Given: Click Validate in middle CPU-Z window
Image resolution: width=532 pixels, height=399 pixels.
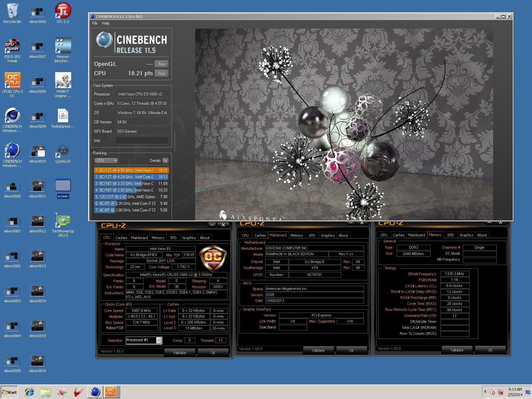Looking at the screenshot, I should 318,350.
